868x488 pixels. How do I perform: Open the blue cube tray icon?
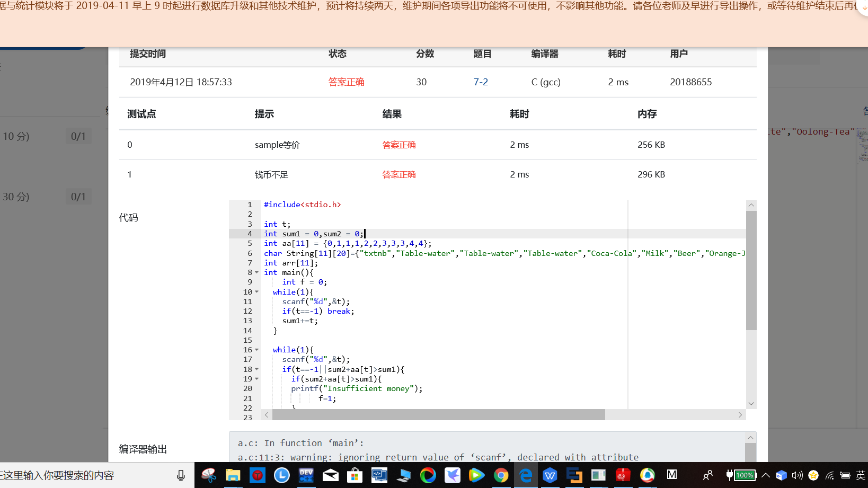(x=781, y=475)
